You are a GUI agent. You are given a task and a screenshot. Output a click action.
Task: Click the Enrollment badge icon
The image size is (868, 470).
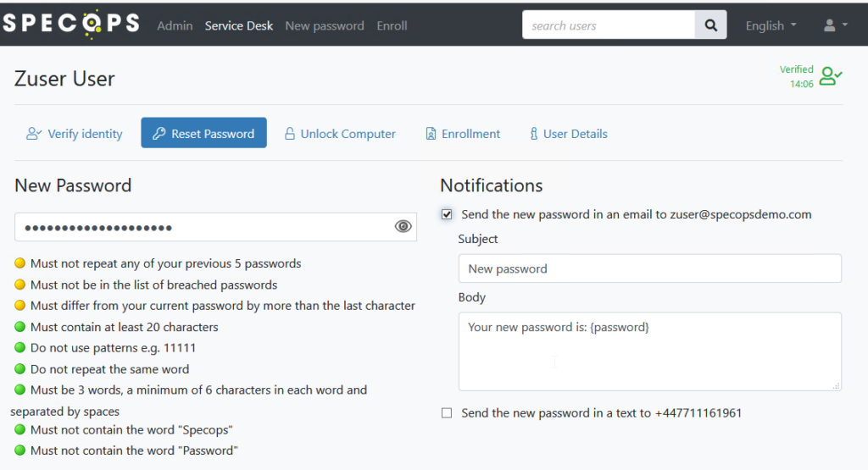pyautogui.click(x=431, y=134)
